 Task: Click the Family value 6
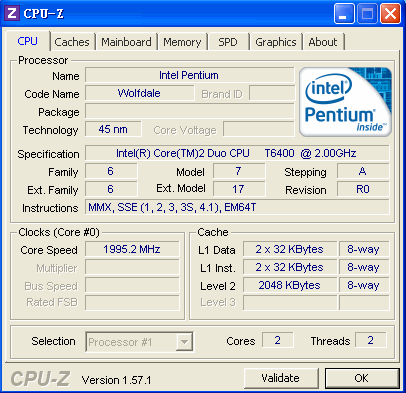[111, 171]
